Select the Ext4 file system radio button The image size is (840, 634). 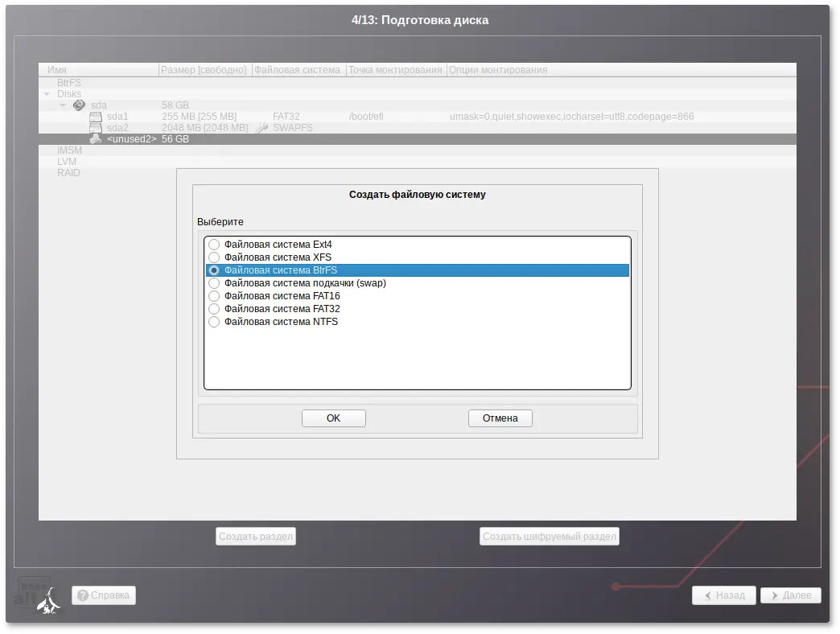(x=214, y=244)
